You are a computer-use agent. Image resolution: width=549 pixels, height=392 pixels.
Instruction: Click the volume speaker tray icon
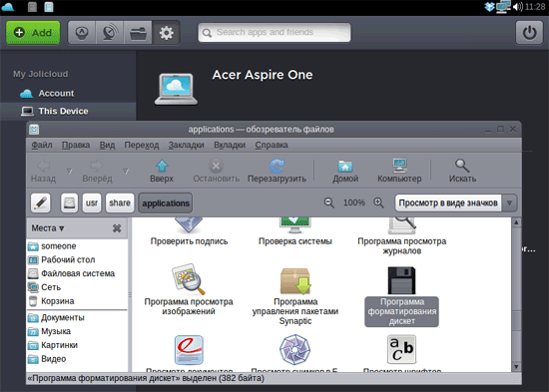[x=518, y=7]
